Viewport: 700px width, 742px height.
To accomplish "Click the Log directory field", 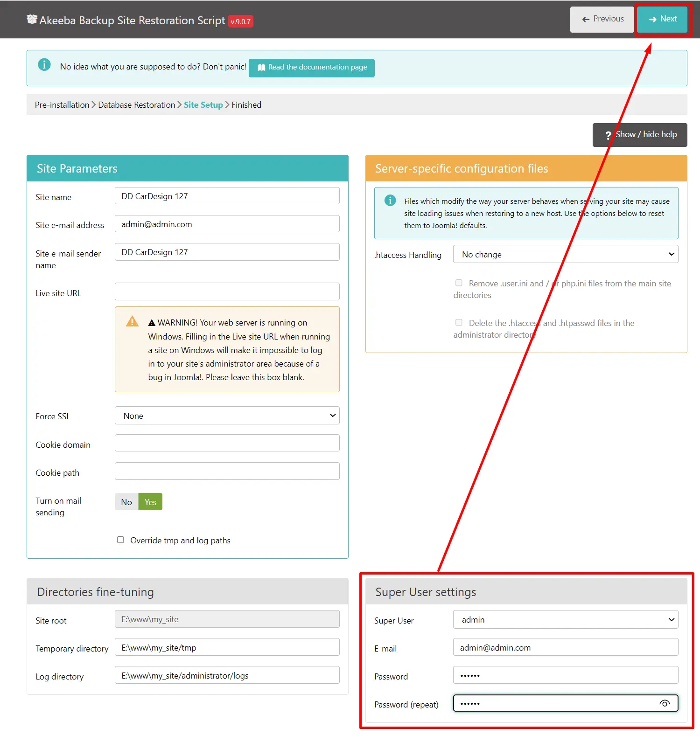I will tap(227, 675).
